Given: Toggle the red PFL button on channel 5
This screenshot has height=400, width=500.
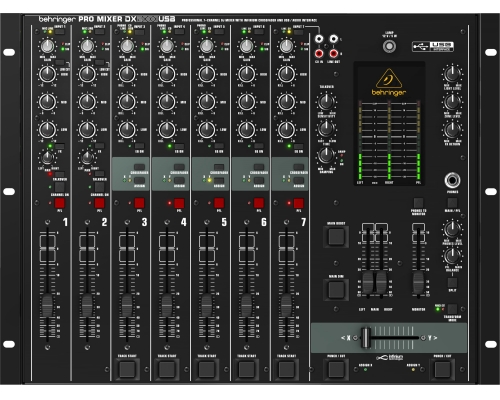Looking at the screenshot, I should [219, 203].
